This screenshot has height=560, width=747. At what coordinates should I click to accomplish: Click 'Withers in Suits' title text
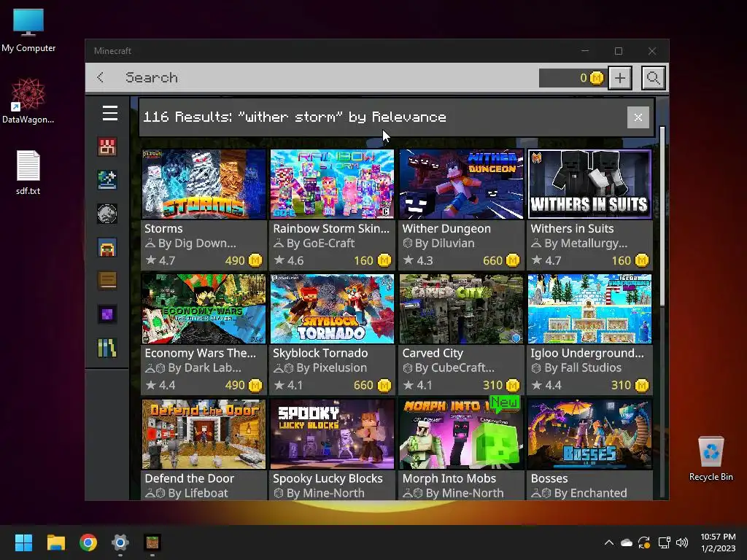[x=572, y=228]
